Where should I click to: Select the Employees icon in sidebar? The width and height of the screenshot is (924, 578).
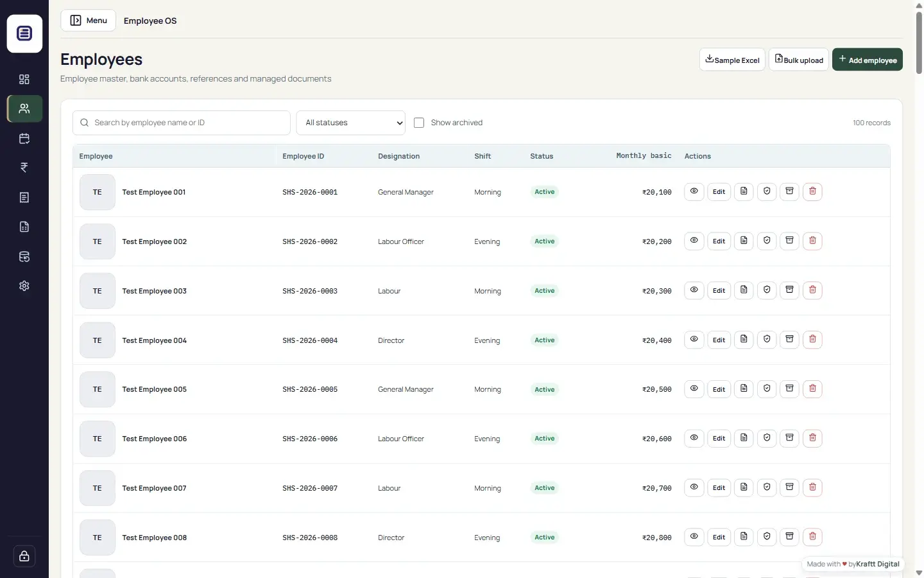tap(24, 109)
